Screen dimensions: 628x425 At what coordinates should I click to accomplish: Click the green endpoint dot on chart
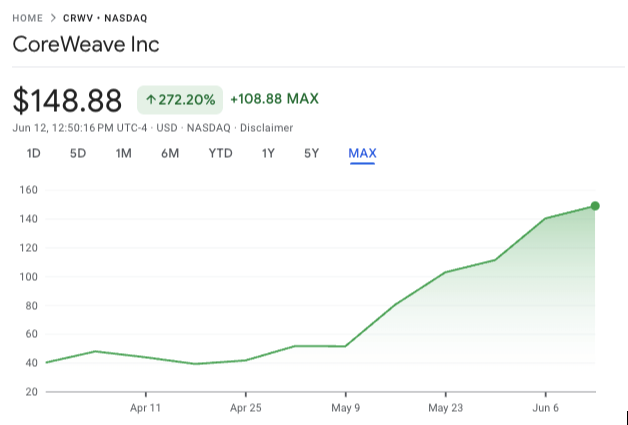(595, 206)
